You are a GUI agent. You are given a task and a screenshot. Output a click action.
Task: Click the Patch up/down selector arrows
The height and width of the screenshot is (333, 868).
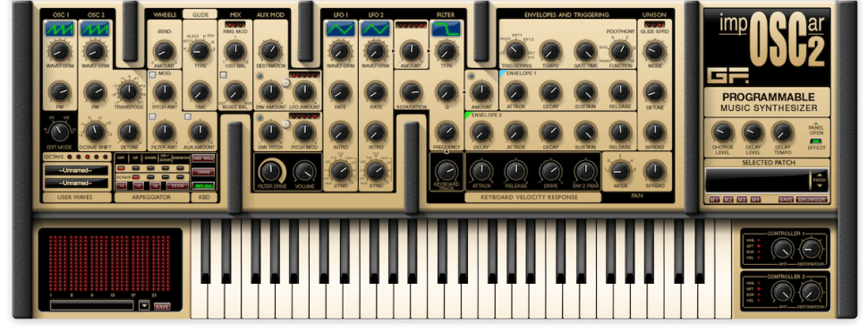[x=819, y=180]
